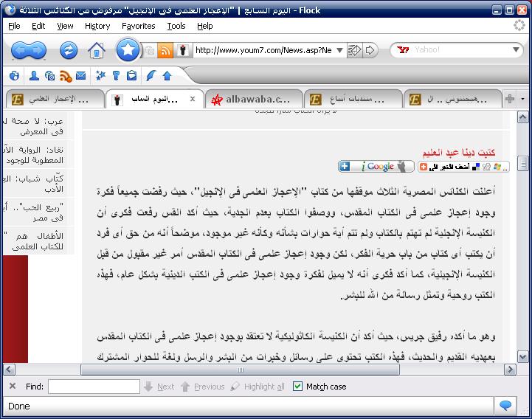The height and width of the screenshot is (419, 532).
Task: Open the Webmail envelope icon
Action: coord(80,75)
